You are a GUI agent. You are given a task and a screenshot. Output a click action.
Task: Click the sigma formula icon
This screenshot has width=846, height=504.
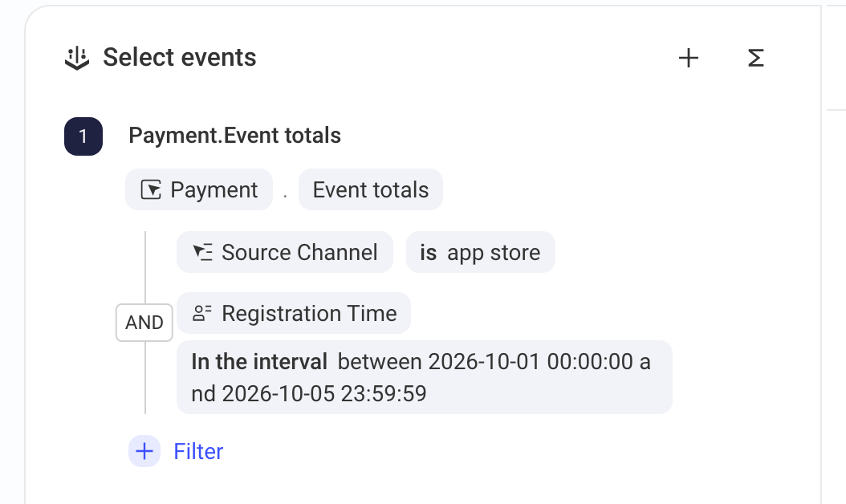[756, 58]
